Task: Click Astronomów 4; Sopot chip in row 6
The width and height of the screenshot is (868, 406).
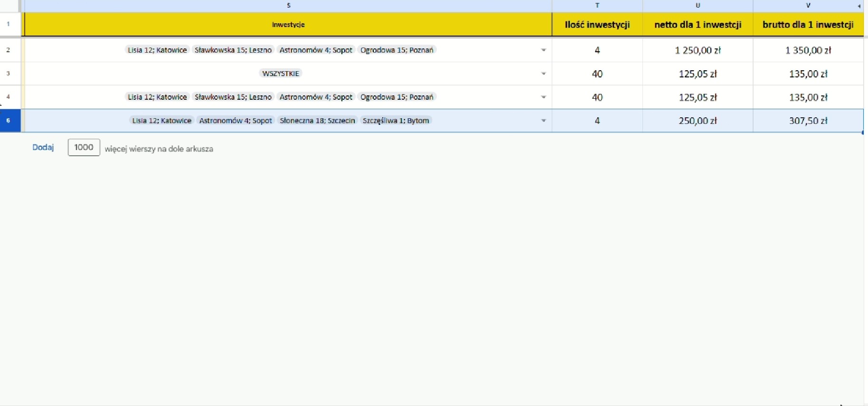Action: [x=236, y=121]
